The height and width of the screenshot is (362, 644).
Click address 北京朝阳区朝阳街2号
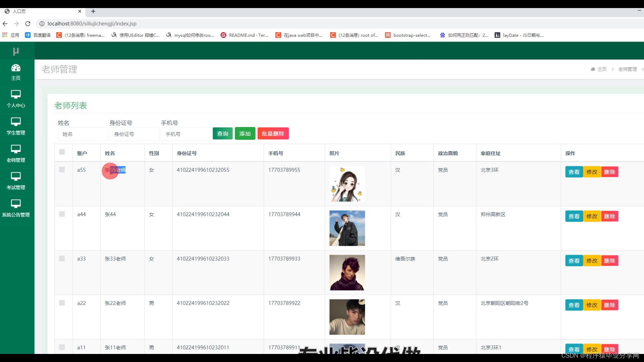click(x=504, y=303)
